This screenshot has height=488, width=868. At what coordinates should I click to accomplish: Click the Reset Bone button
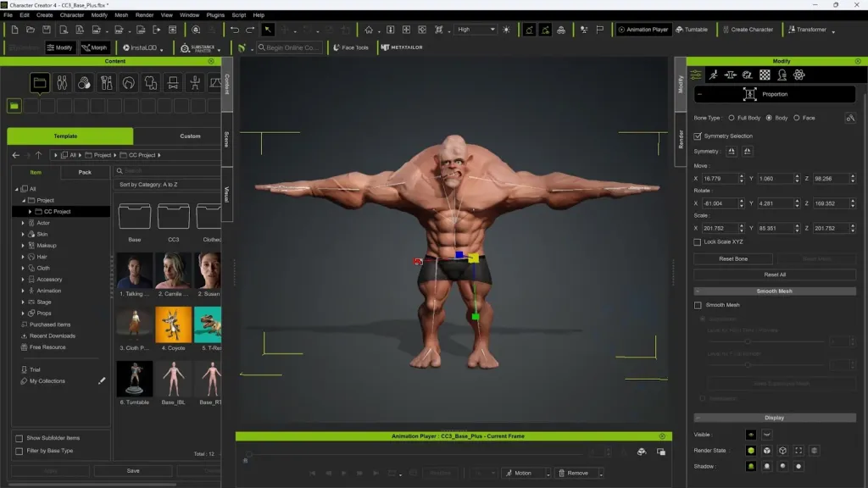tap(732, 258)
